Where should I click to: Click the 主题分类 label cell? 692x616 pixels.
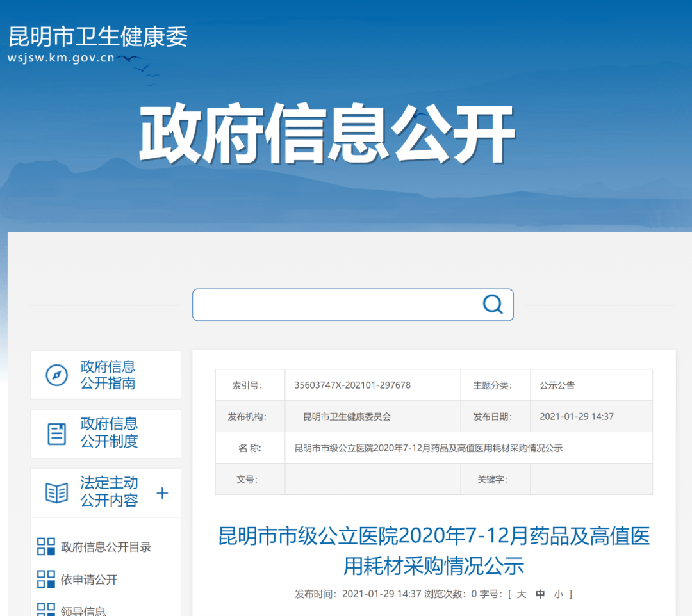[495, 385]
